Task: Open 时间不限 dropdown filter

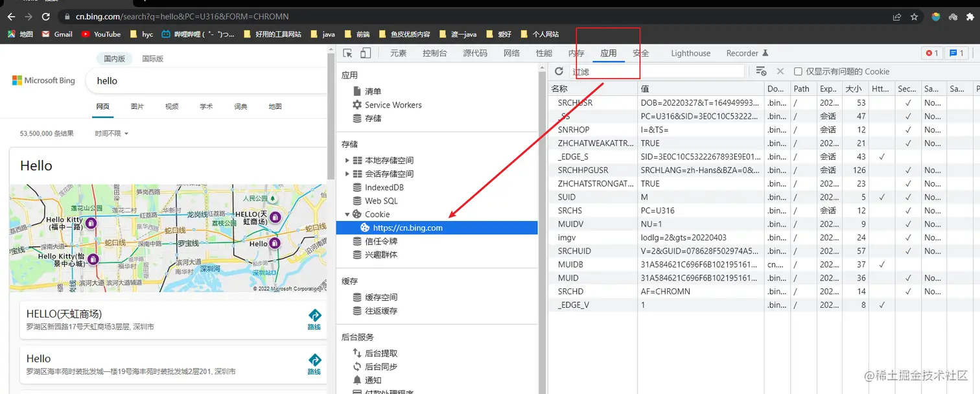Action: pos(111,133)
